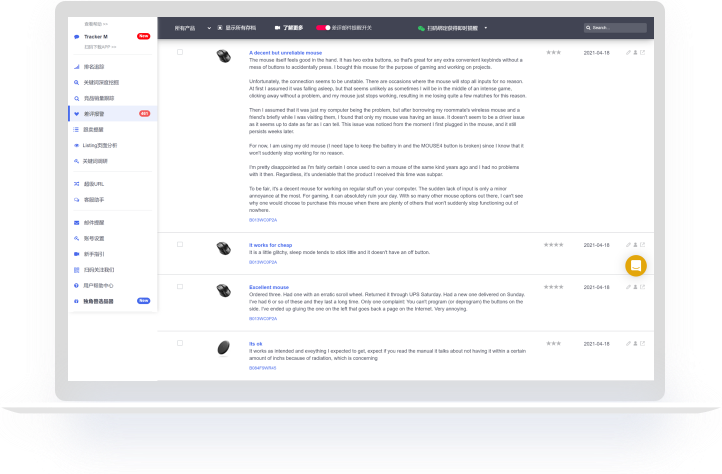This screenshot has height=474, width=722.
Task: Click product thumbnail of 'Its ok' review
Action: pyautogui.click(x=224, y=348)
